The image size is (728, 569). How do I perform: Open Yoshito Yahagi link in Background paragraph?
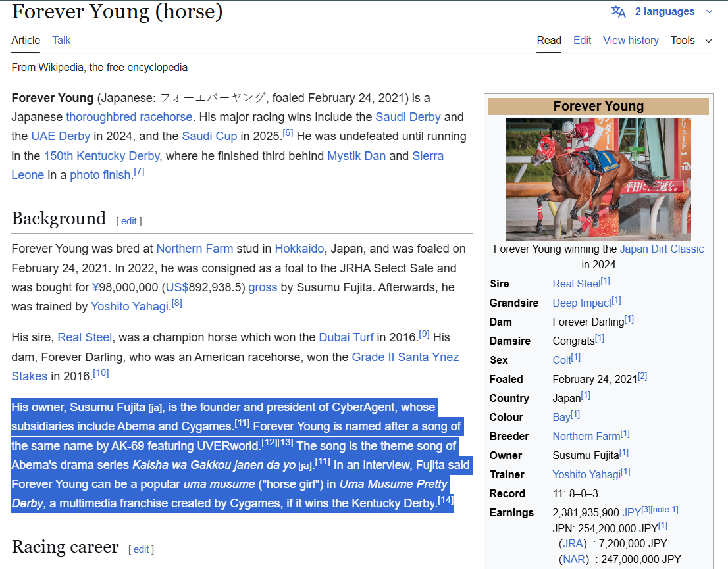point(130,307)
